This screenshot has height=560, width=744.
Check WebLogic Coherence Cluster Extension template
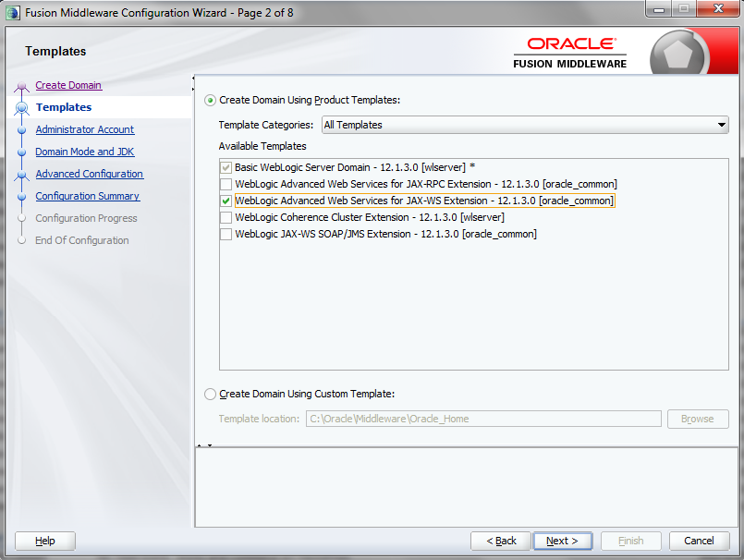224,217
